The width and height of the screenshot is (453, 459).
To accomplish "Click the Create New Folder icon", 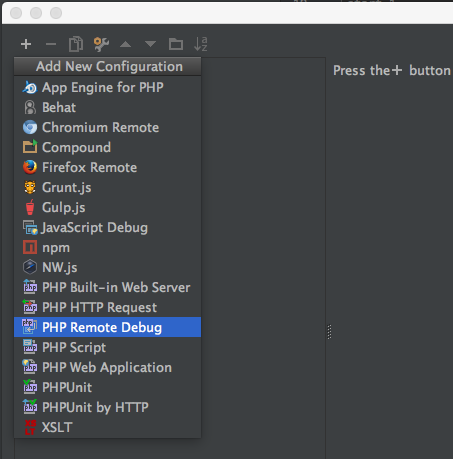I will pos(176,44).
